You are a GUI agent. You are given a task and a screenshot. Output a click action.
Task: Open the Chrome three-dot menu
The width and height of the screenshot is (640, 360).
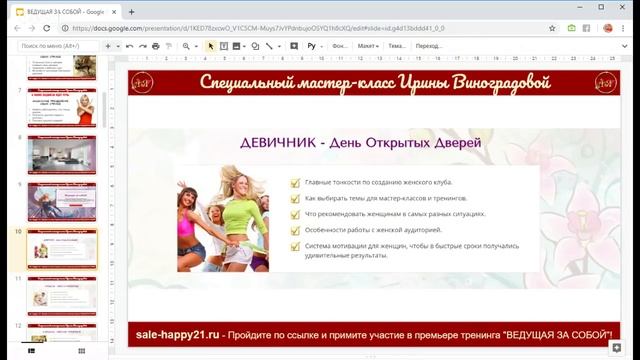coord(623,28)
